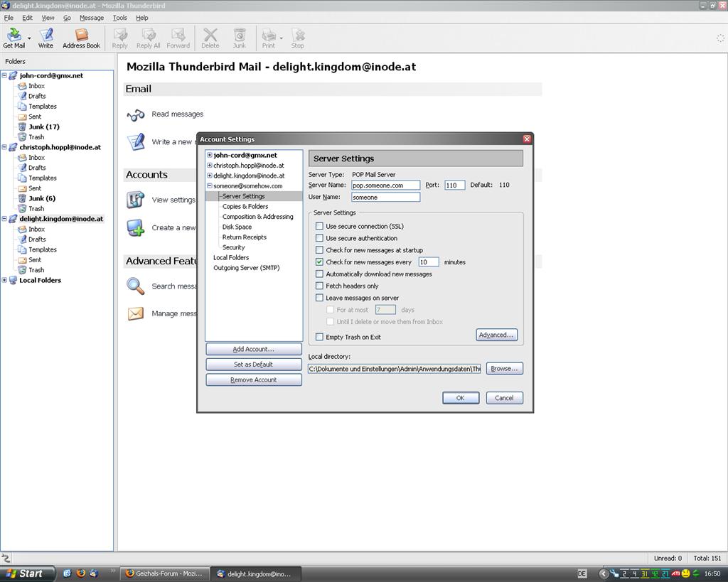Click the Firefox quick launch icon in taskbar
Image resolution: width=728 pixels, height=582 pixels.
coord(81,573)
